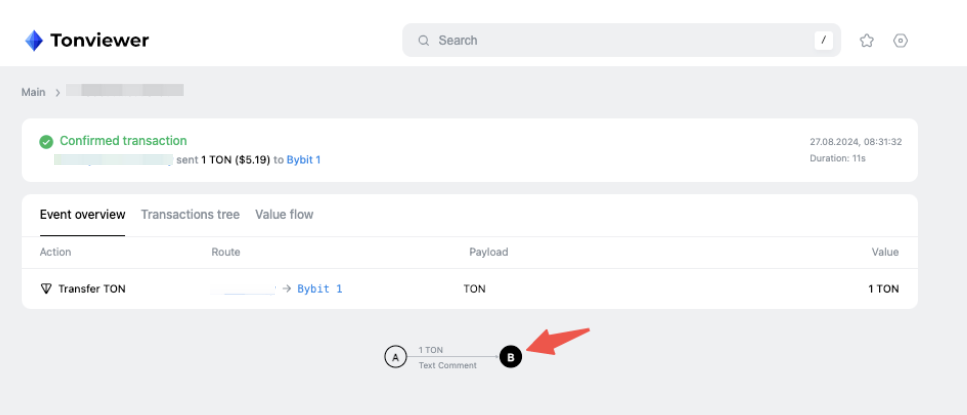Click the breadcrumb chevron after Main
The height and width of the screenshot is (415, 967).
[58, 92]
